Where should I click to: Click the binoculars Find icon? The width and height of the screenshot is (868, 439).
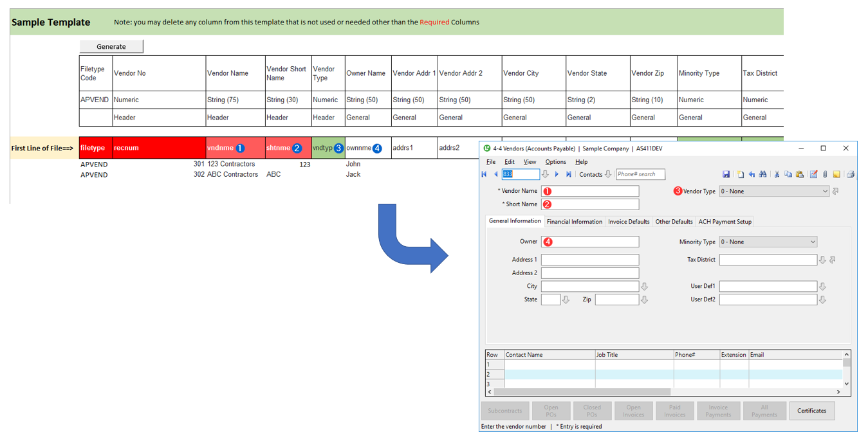pyautogui.click(x=762, y=174)
